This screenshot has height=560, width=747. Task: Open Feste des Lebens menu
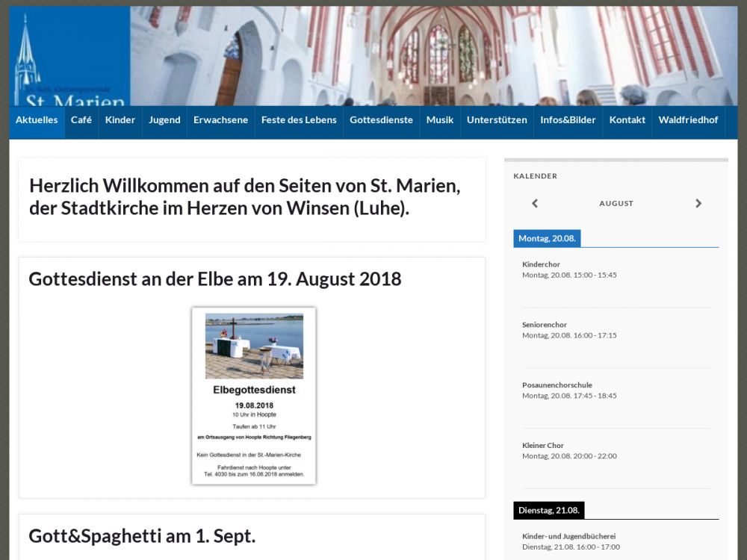click(x=299, y=120)
